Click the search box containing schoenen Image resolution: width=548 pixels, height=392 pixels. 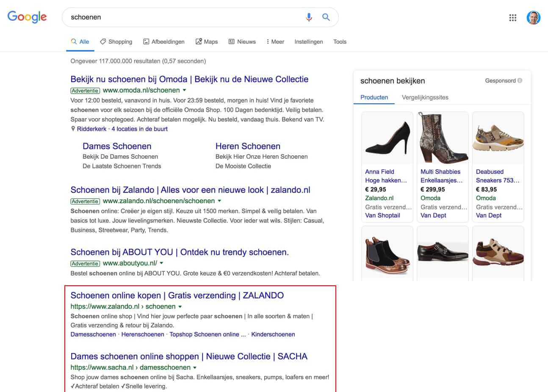coord(200,17)
